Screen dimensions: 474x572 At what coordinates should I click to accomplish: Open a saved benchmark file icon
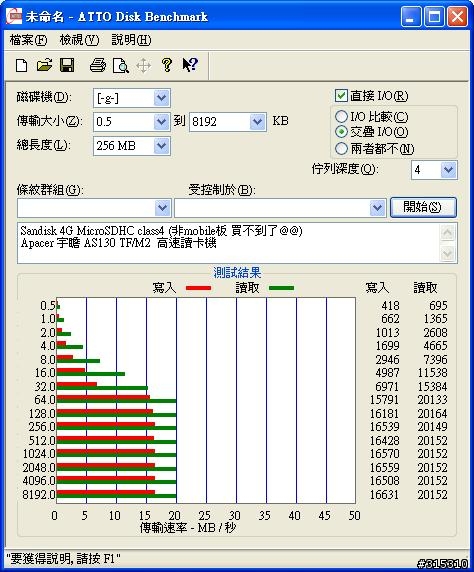coord(45,65)
